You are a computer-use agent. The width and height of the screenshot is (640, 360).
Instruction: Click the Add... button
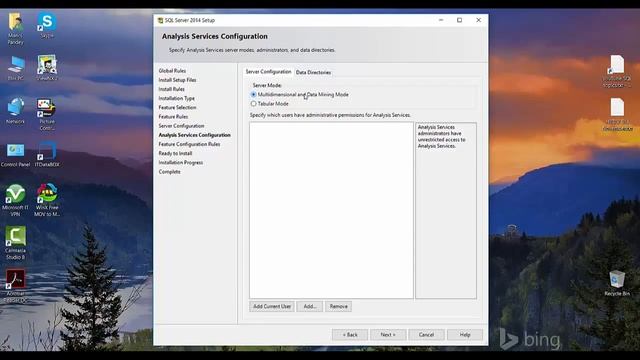point(310,306)
